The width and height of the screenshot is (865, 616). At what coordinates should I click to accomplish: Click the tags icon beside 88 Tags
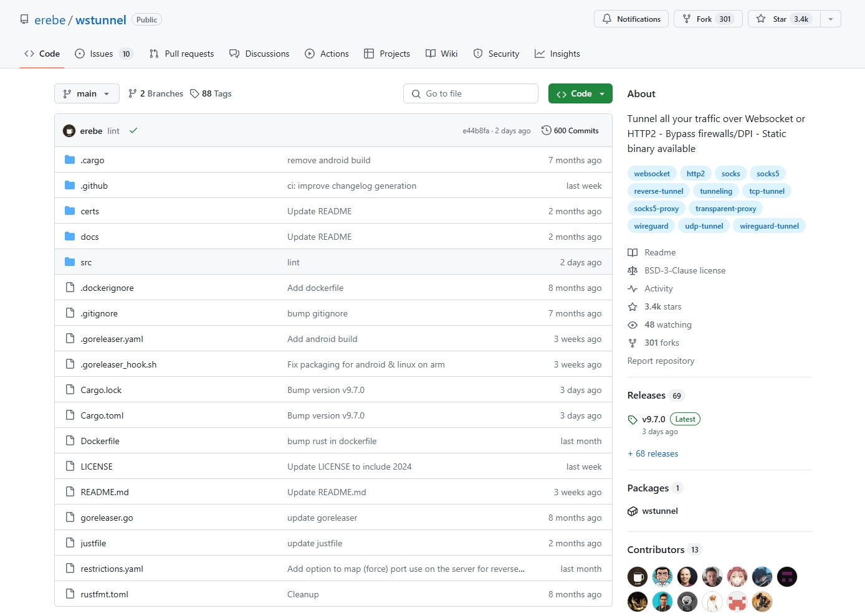[x=194, y=93]
